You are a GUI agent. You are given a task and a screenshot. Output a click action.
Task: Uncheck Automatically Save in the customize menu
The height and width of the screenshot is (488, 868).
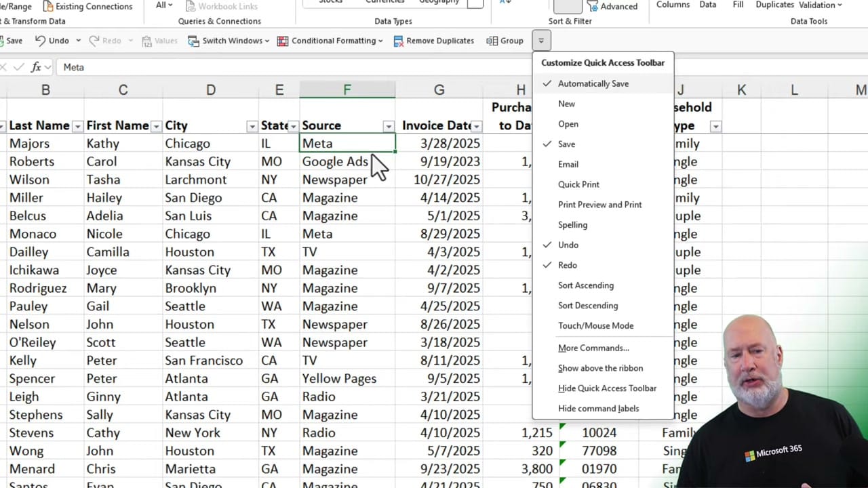tap(593, 83)
